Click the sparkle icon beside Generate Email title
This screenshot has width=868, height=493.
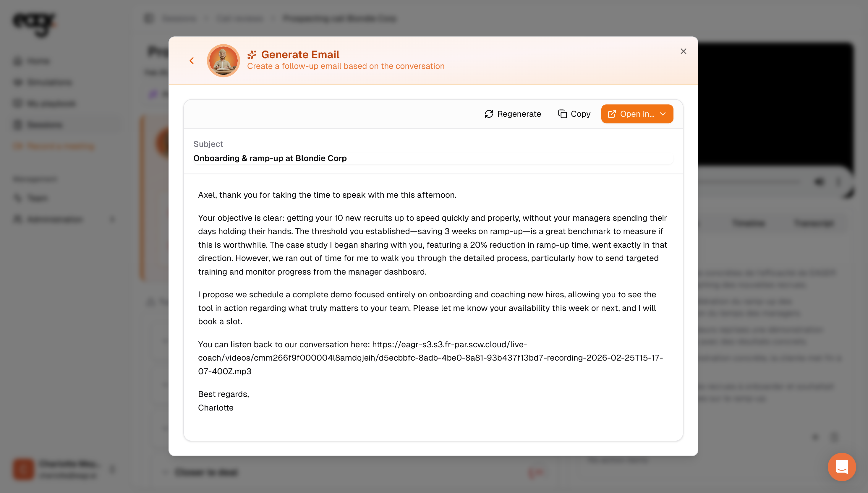pos(252,54)
